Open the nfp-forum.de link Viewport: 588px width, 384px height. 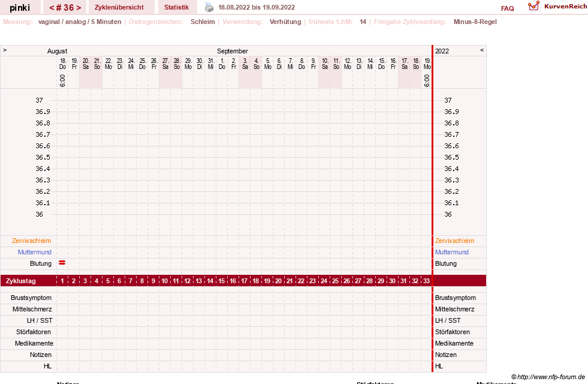pos(548,377)
